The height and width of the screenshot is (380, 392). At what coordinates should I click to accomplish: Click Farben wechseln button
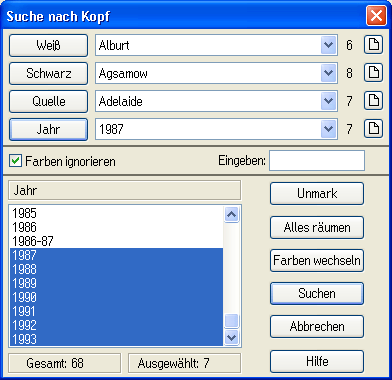(317, 260)
